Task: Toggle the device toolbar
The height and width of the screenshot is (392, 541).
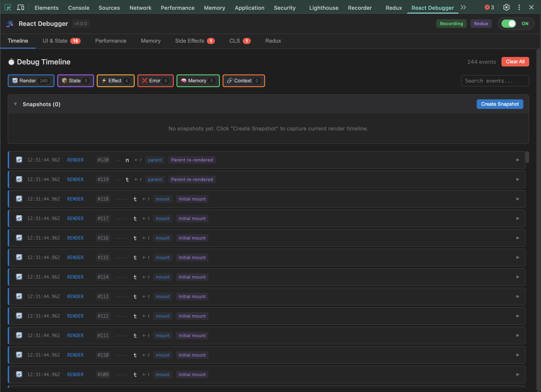Action: pos(20,7)
